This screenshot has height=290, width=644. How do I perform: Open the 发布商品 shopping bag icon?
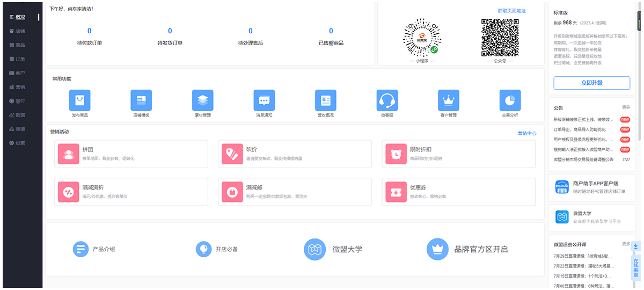pyautogui.click(x=79, y=100)
